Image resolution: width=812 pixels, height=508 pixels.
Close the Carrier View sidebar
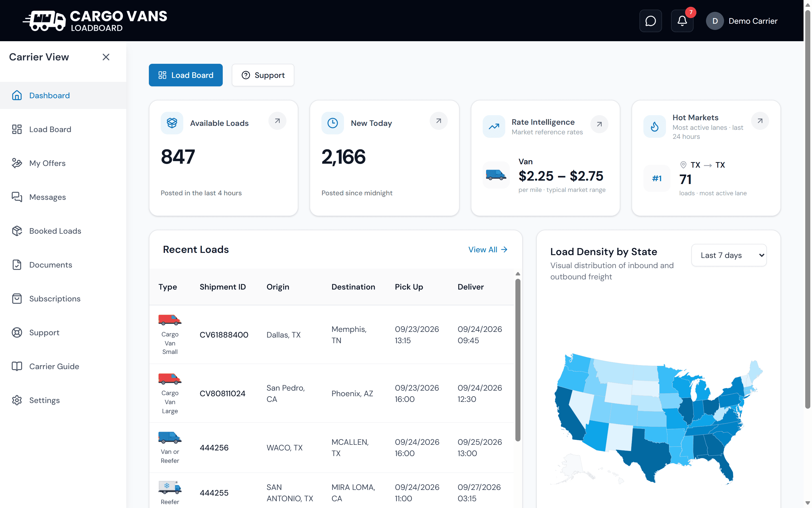(106, 57)
